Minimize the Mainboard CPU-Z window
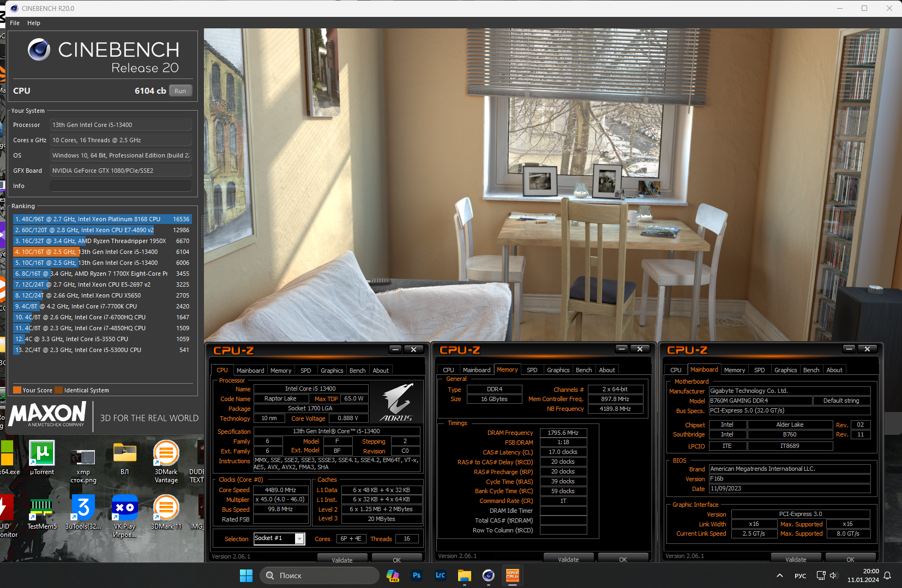The image size is (902, 588). [849, 349]
